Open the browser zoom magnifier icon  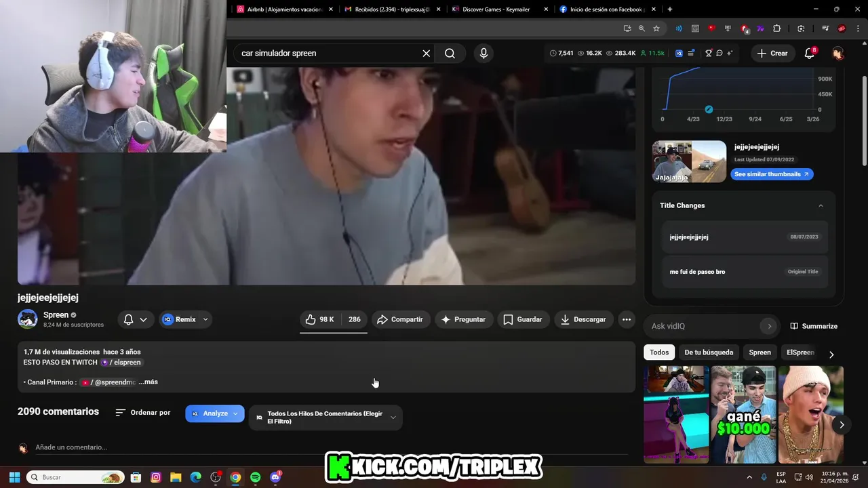[x=642, y=28]
